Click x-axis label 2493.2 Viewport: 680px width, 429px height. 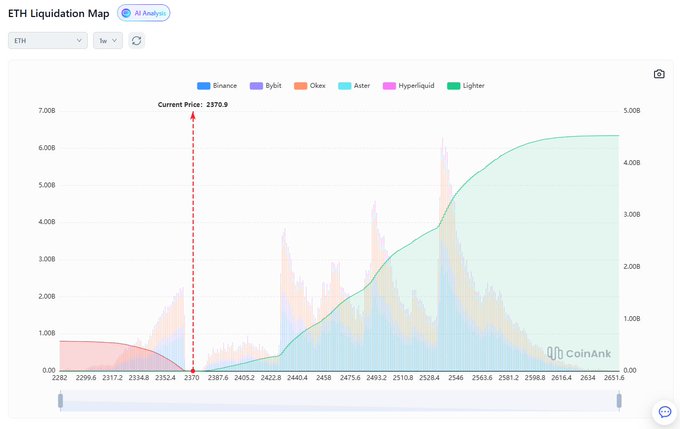pos(376,378)
